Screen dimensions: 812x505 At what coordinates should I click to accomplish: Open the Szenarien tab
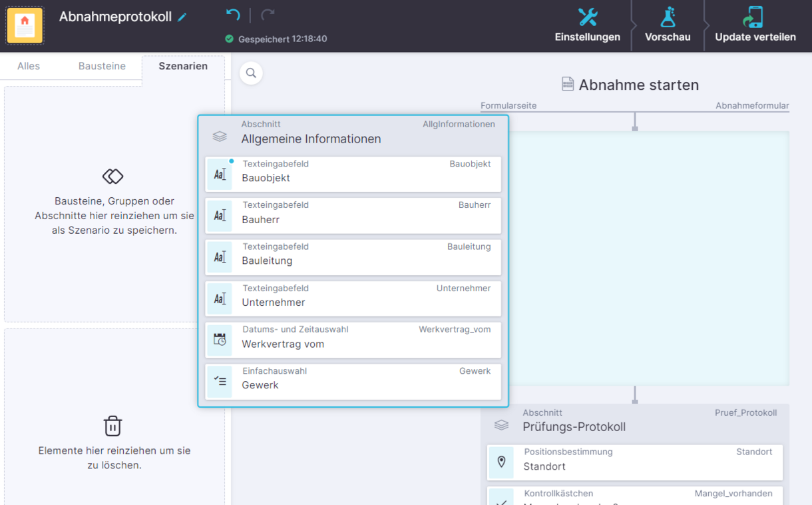pos(182,66)
